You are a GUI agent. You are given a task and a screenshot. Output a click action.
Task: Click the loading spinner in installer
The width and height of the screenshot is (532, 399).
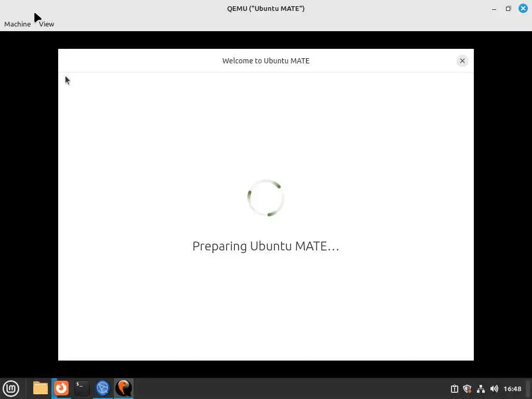click(265, 198)
